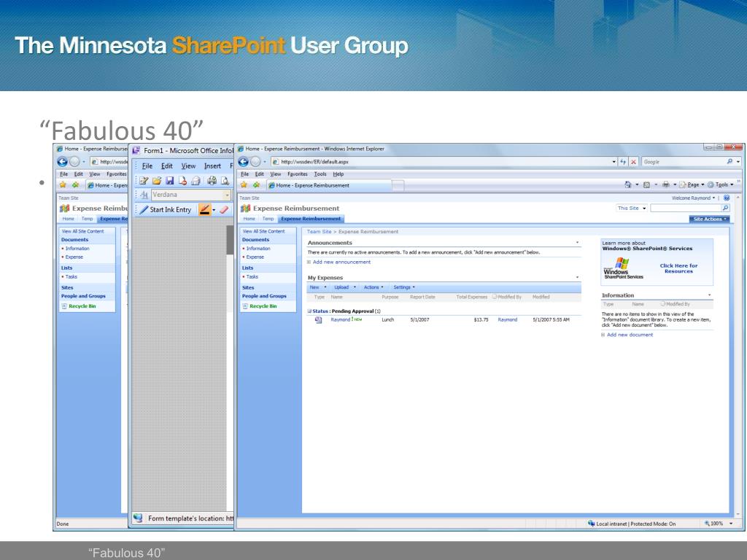Open the Welcome Raymond menu
Viewport: 747px width, 560px height.
tap(693, 198)
